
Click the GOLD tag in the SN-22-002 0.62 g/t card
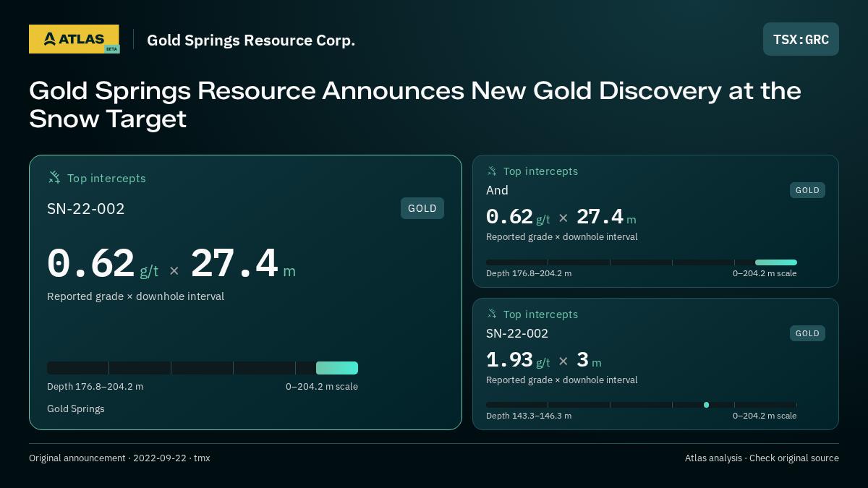[x=422, y=208]
